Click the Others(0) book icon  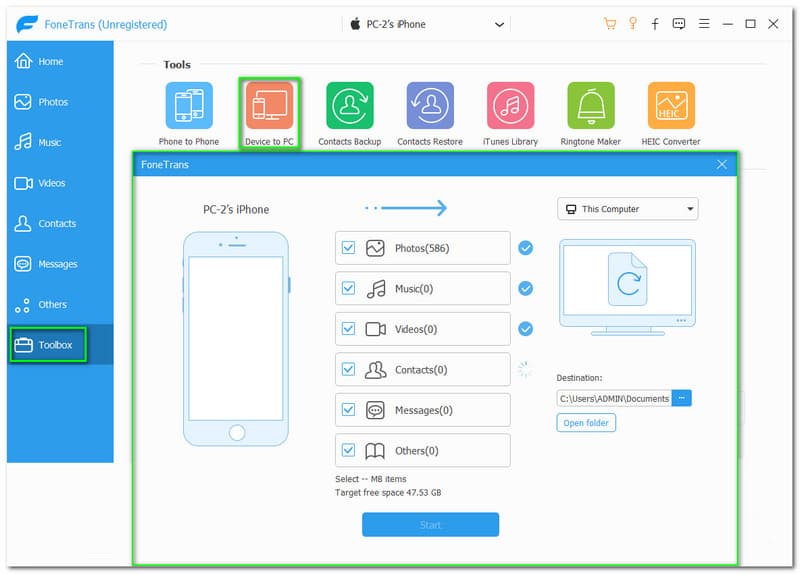[375, 451]
